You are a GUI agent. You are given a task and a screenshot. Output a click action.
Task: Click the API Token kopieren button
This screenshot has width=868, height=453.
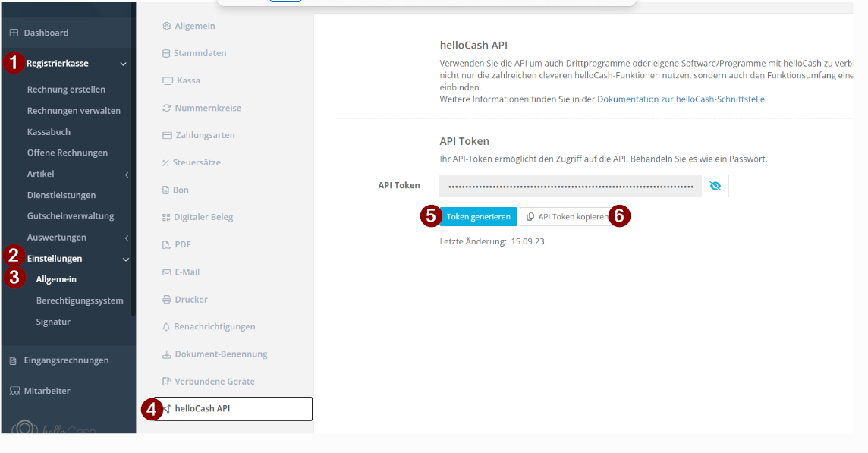click(568, 216)
